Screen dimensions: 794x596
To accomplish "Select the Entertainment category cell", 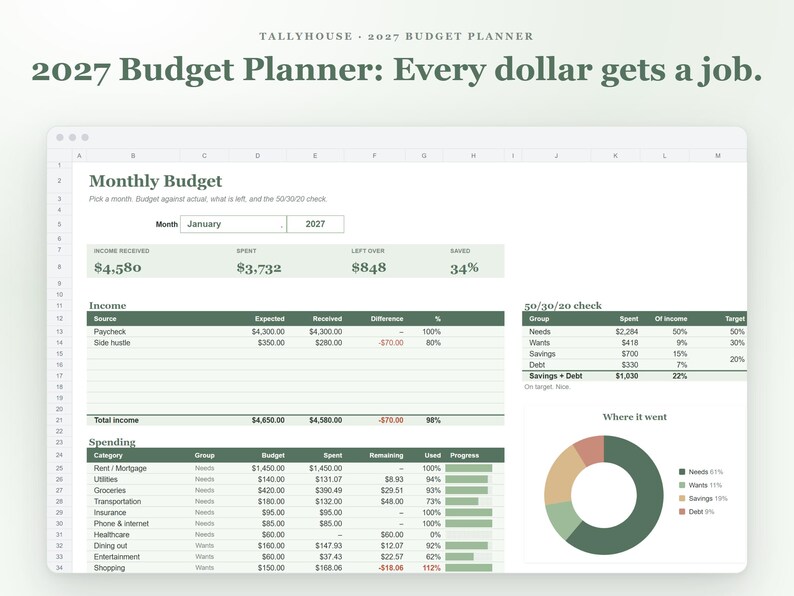I will click(x=116, y=557).
